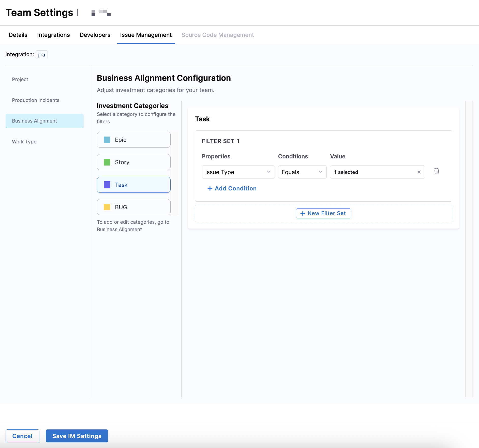
Task: Cancel the settings changes
Action: pyautogui.click(x=22, y=436)
